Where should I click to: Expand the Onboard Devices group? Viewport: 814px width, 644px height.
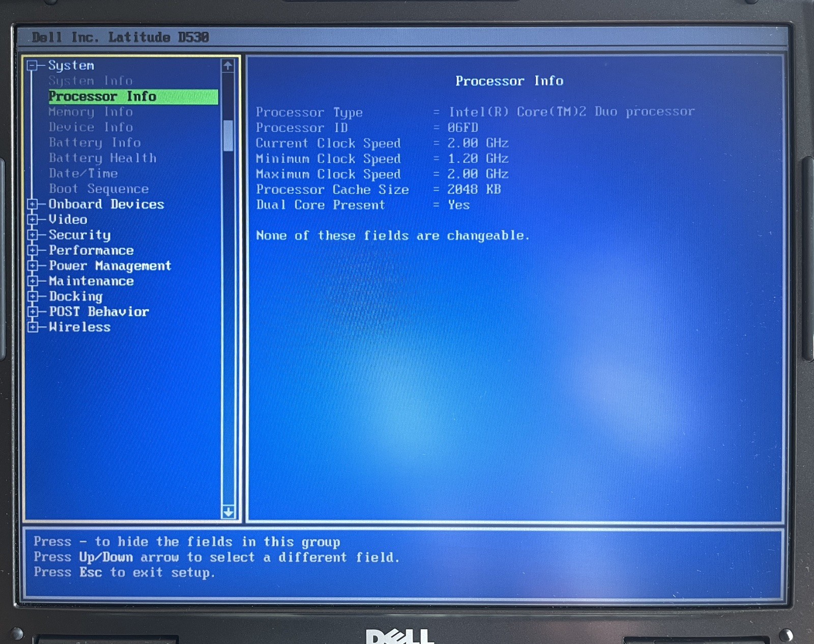33,204
